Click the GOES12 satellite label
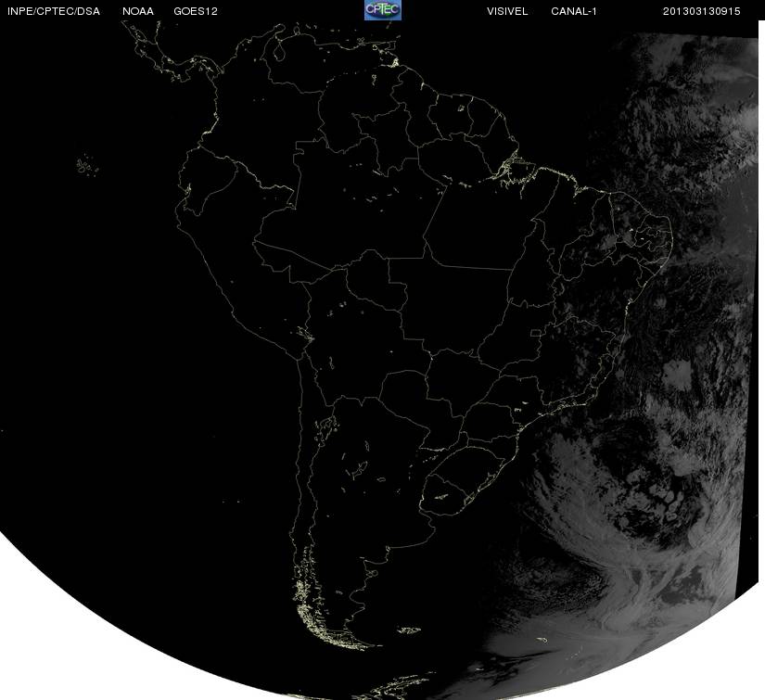Image resolution: width=765 pixels, height=700 pixels. coord(196,11)
